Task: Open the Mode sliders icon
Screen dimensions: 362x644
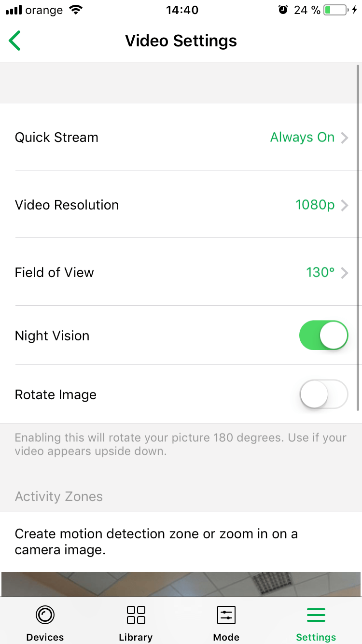Action: click(226, 615)
